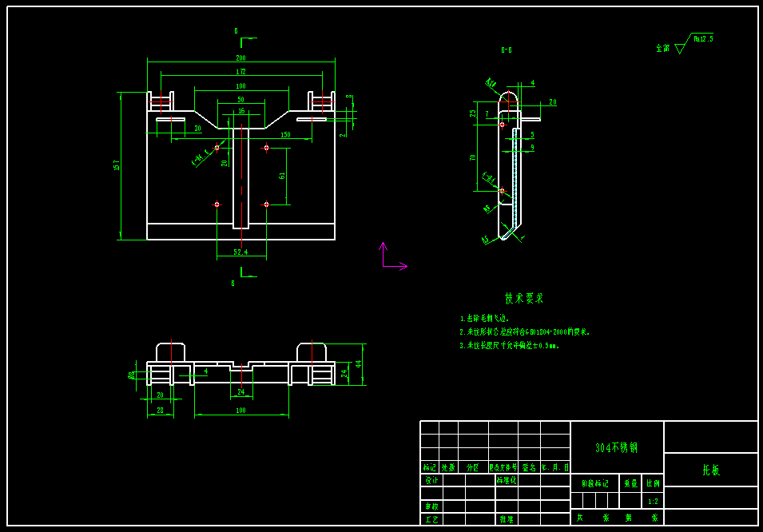Select the '比例' title block label
This screenshot has width=763, height=532.
pyautogui.click(x=653, y=483)
